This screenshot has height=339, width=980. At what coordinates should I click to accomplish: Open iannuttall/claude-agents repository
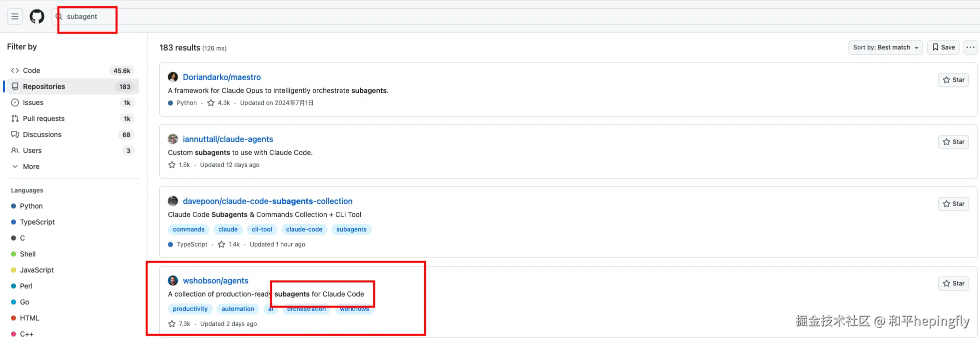tap(228, 139)
